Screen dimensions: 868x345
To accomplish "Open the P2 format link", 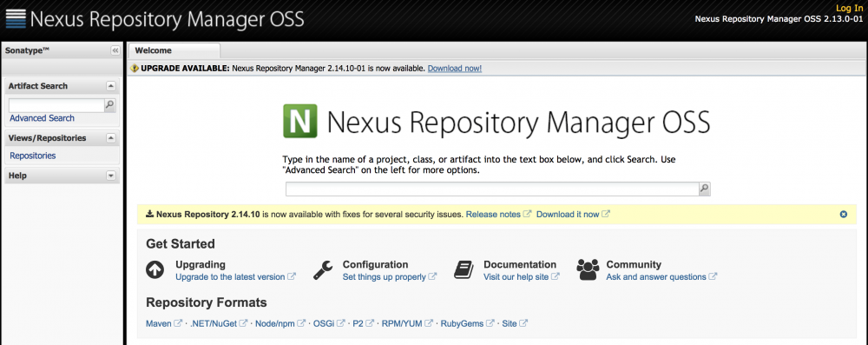I will tap(358, 323).
